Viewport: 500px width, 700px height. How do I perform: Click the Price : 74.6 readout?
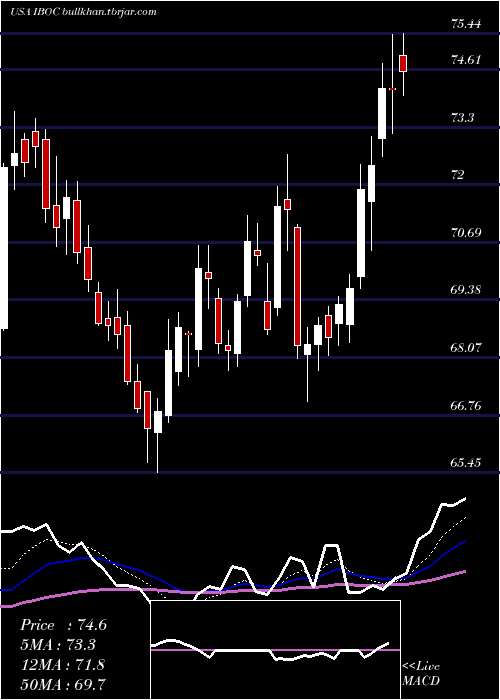[63, 625]
